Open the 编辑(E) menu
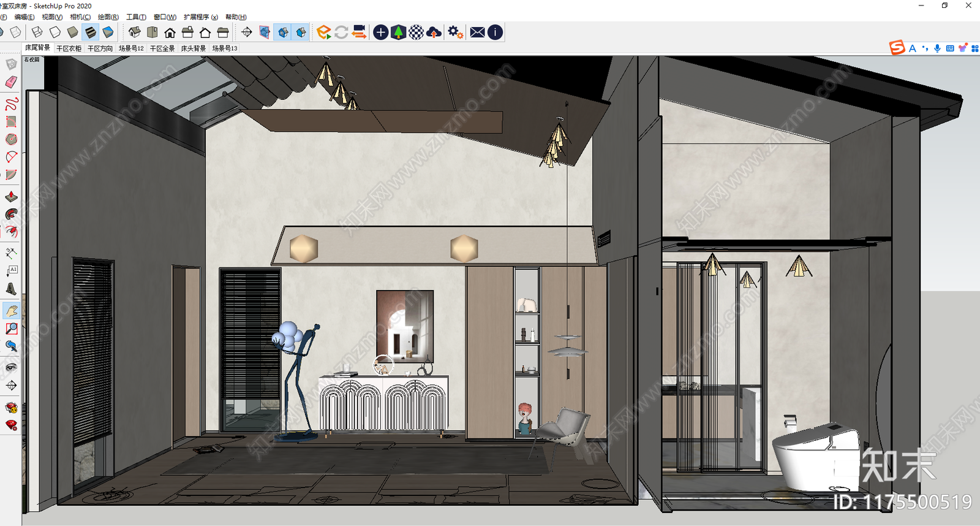Screen dimensions: 980x526 [x=24, y=17]
